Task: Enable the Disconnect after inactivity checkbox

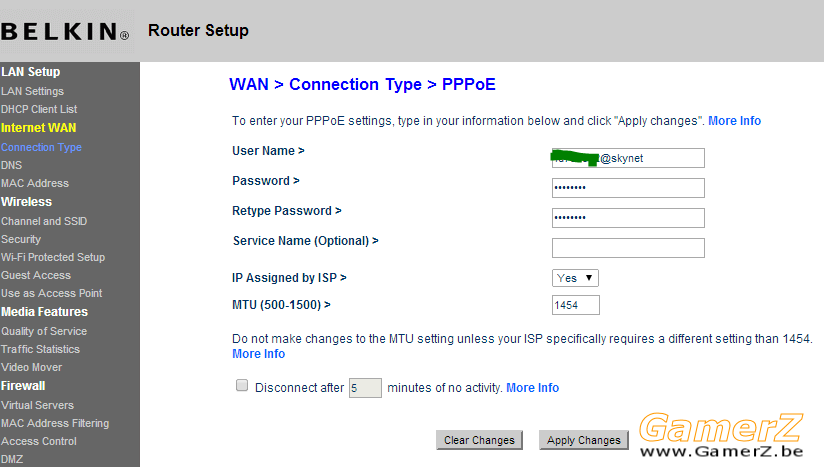Action: click(242, 386)
